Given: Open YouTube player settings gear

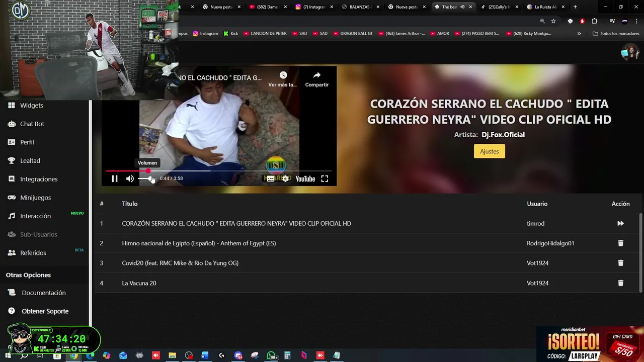Looking at the screenshot, I should 285,178.
